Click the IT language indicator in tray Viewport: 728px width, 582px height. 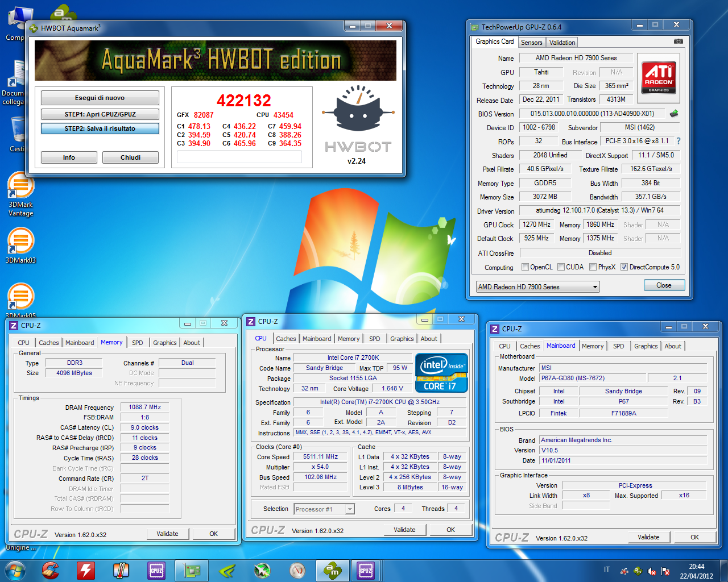[607, 569]
